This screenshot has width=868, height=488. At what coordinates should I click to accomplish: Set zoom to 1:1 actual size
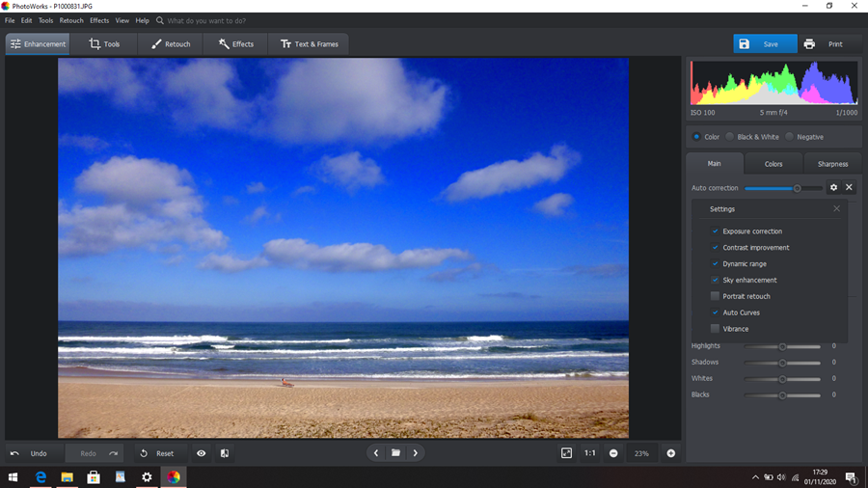coord(590,453)
